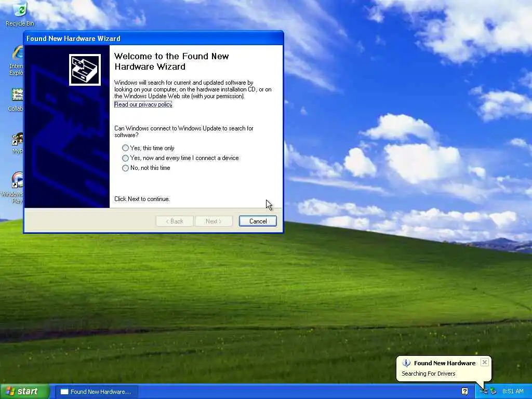532x399 pixels.
Task: Open the Recycle Bin desktop icon
Action: coord(20,13)
